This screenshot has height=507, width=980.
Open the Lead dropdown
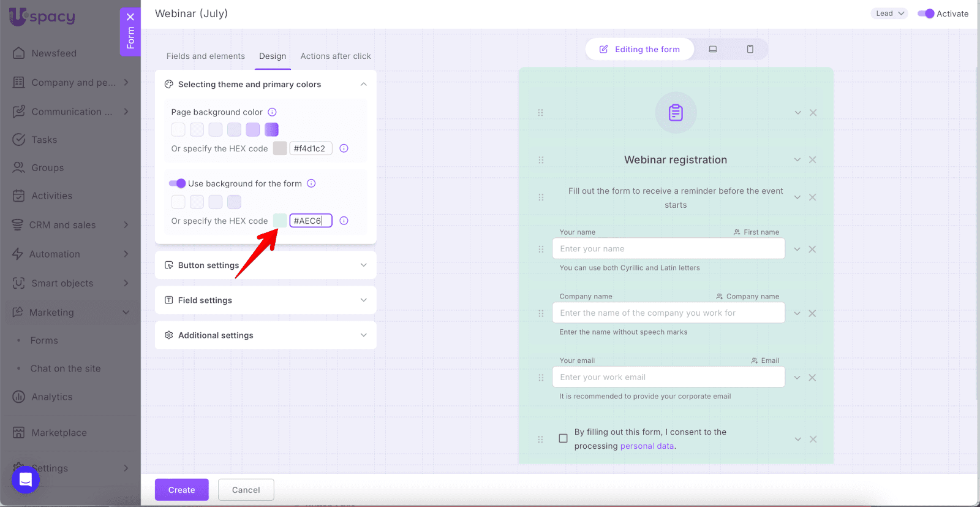889,13
